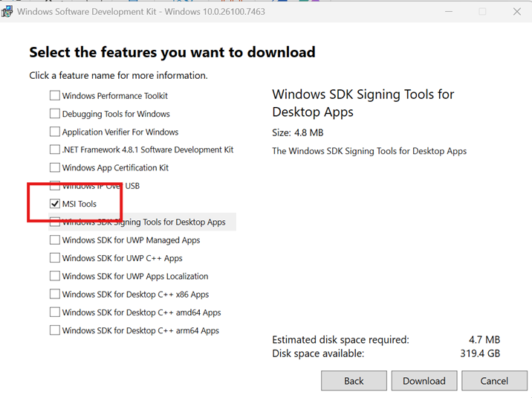Viewport: 532px width, 398px height.
Task: Select Windows SDK for Desktop C++ amd64 Apps
Action: pyautogui.click(x=55, y=312)
